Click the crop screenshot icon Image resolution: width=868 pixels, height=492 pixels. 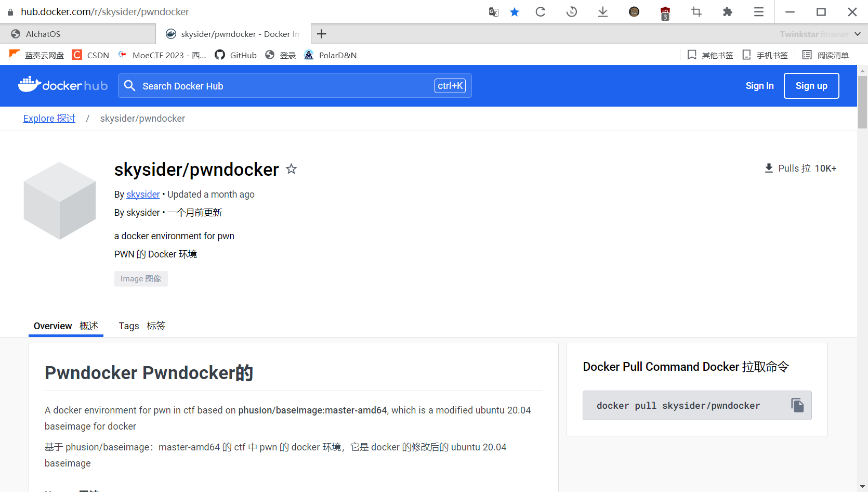pos(696,12)
